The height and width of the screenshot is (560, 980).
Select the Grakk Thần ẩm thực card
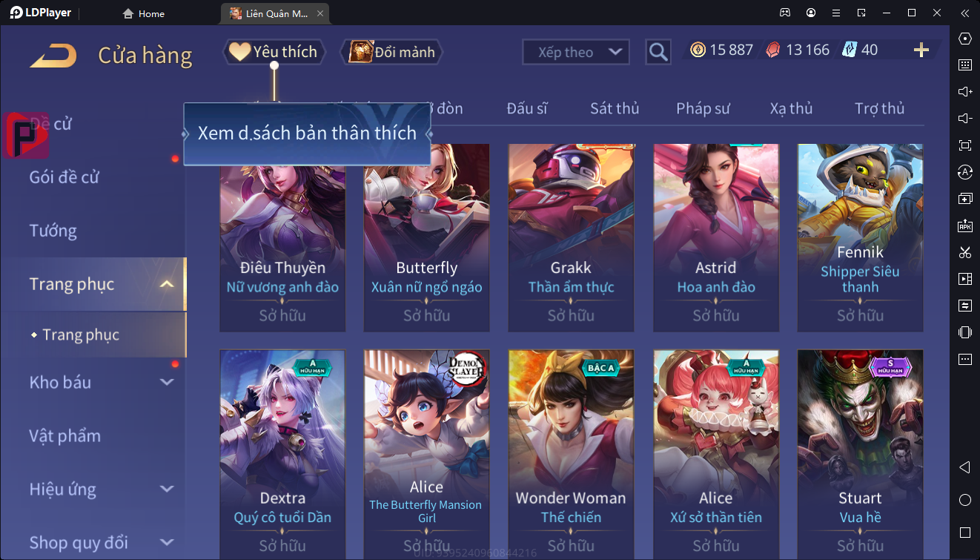click(x=571, y=238)
